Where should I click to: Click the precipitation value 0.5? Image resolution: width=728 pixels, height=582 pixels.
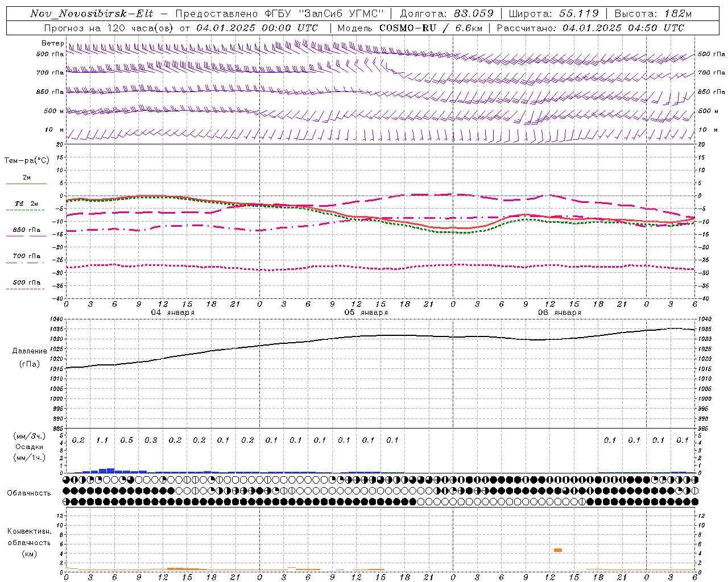tap(126, 440)
